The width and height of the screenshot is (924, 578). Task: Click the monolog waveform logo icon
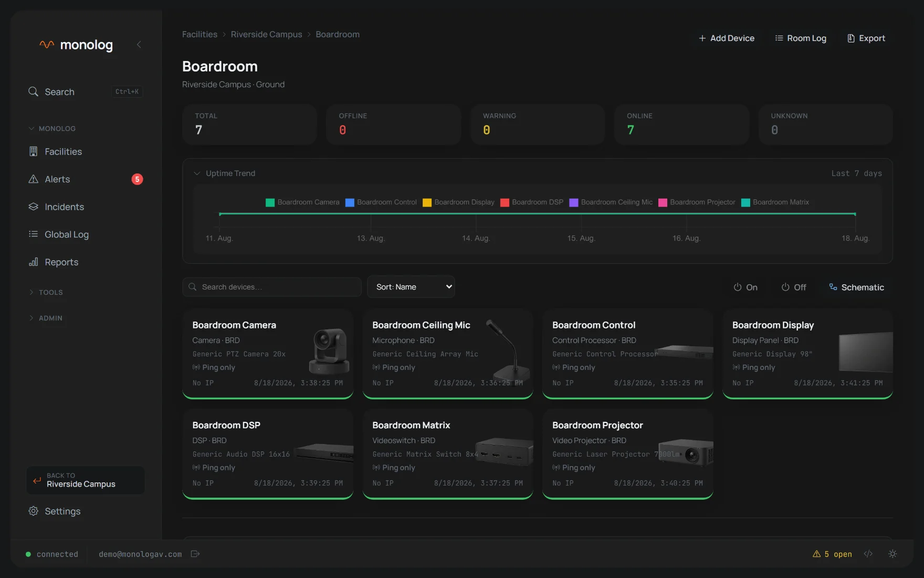(x=47, y=45)
